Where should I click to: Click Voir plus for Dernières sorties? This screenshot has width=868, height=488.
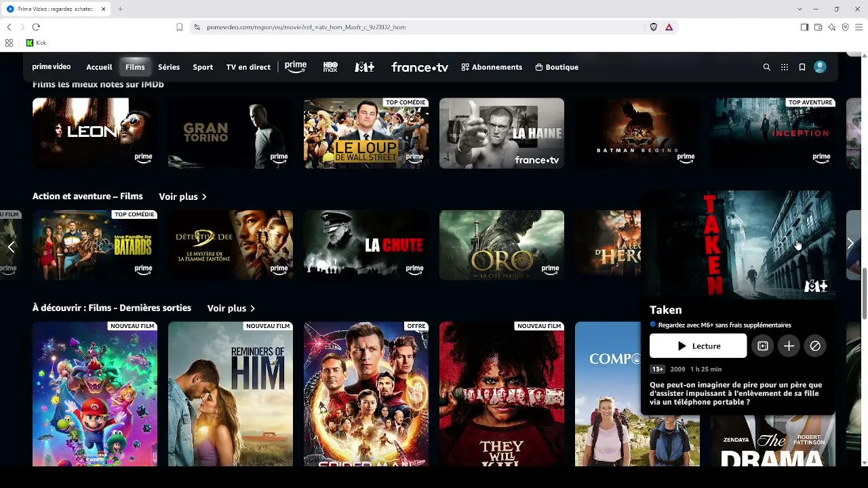(231, 308)
